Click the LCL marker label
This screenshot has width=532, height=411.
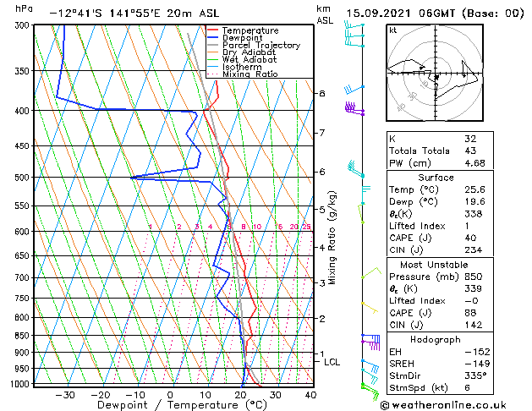tap(332, 362)
